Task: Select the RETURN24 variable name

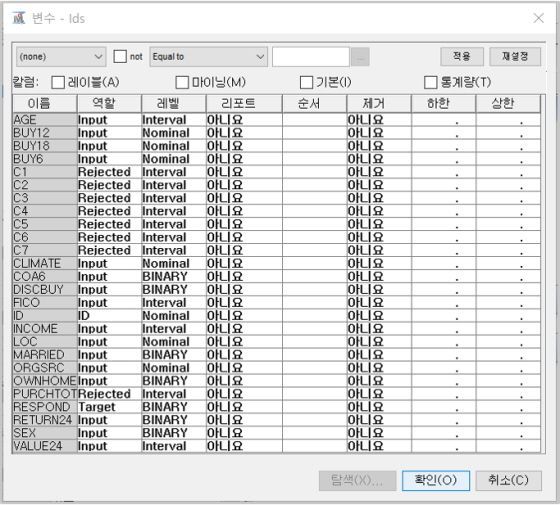Action: [x=45, y=420]
